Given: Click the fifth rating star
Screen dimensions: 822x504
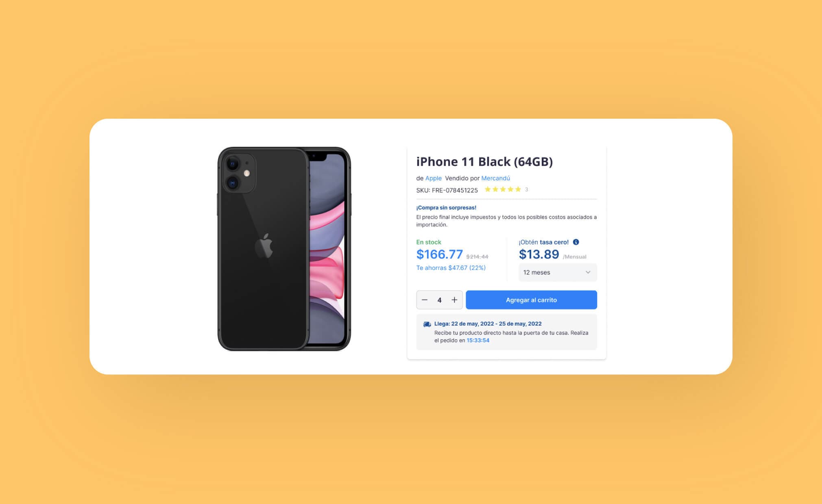Looking at the screenshot, I should click(x=518, y=189).
